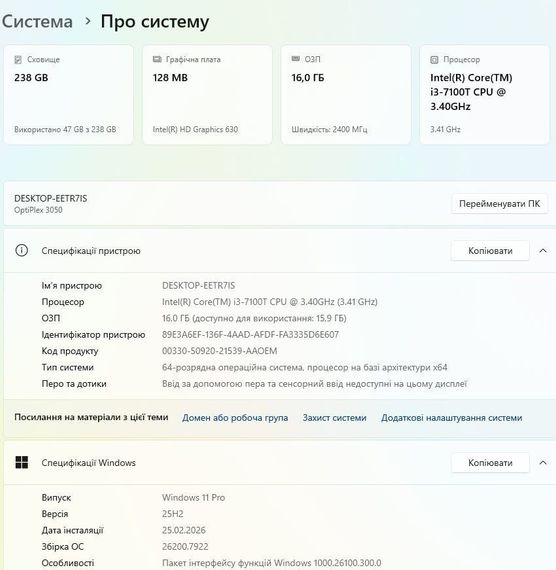
Task: Click the graphics card icon
Action: tap(157, 59)
